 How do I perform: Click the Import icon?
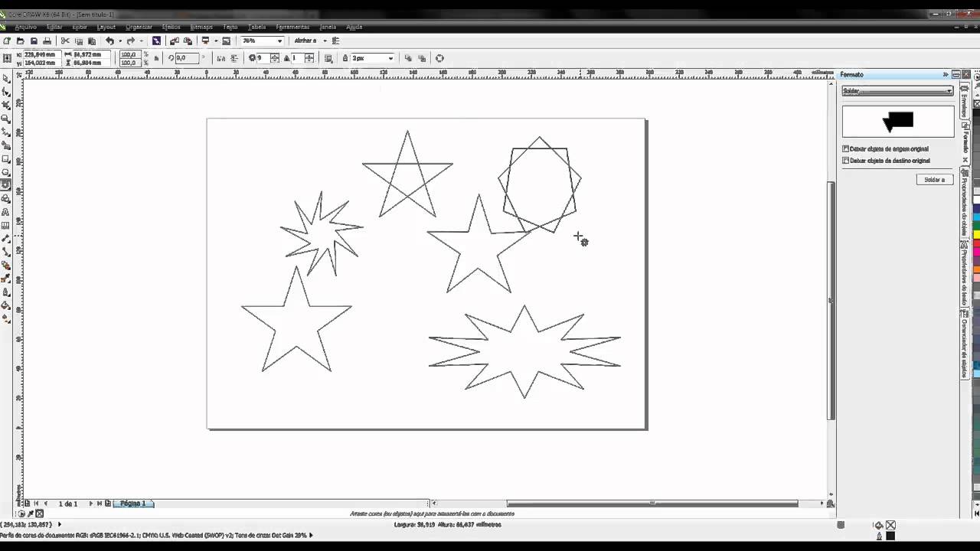click(x=175, y=41)
